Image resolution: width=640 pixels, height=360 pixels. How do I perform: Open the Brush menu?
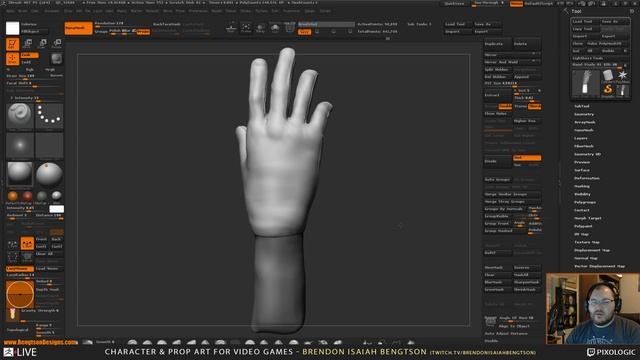[22, 11]
